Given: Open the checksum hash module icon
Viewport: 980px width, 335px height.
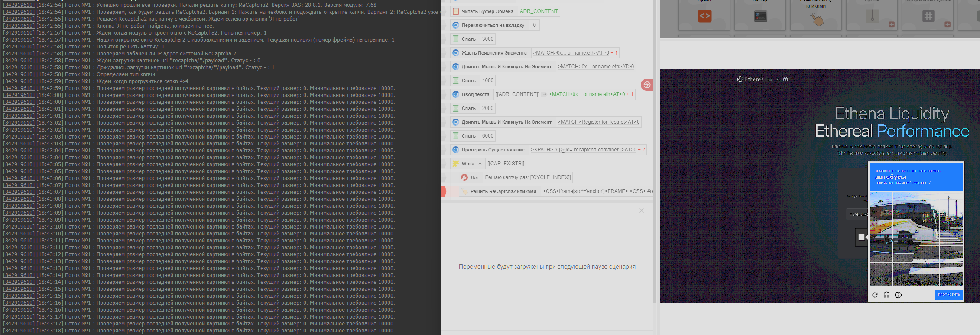Looking at the screenshot, I should (928, 16).
